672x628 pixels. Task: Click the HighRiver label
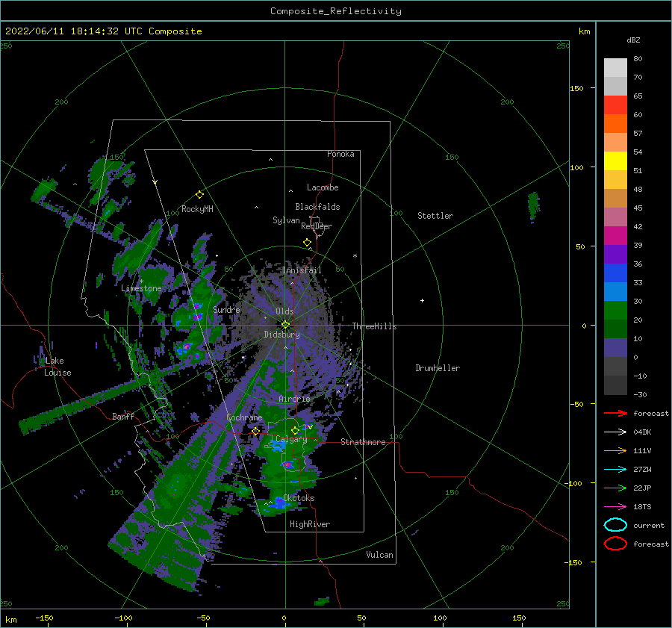(310, 524)
